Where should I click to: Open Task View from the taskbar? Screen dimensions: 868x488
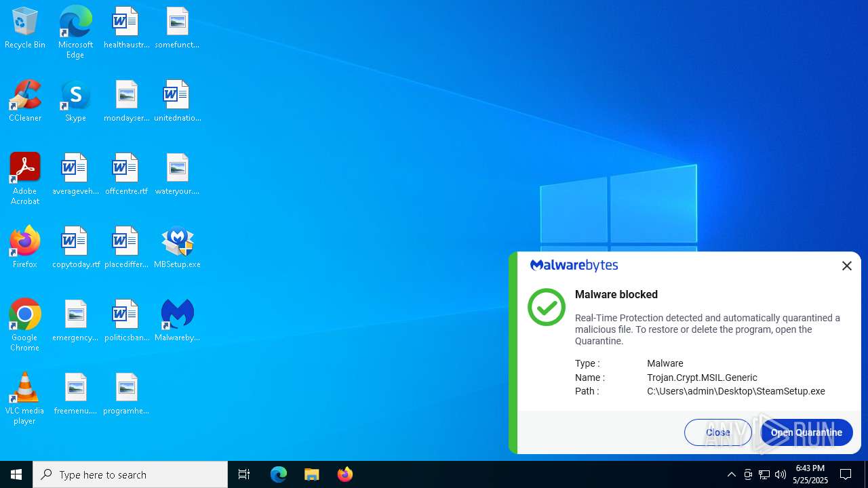(244, 474)
